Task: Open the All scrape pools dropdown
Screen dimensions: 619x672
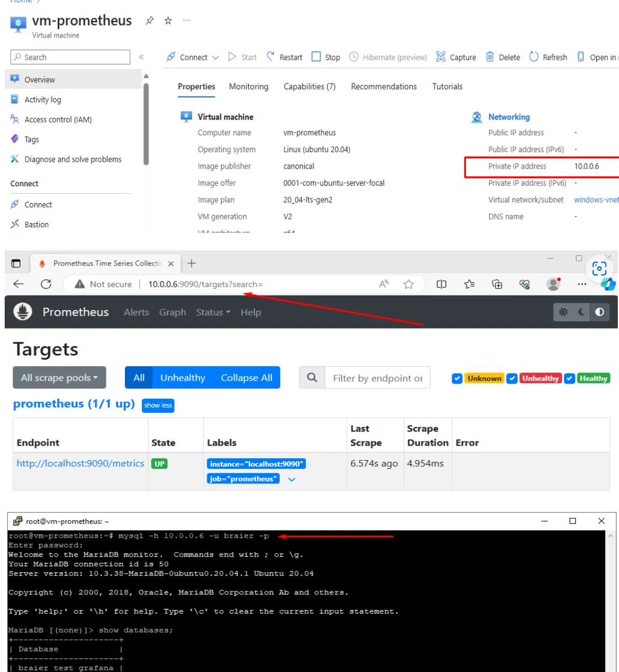Action: [59, 378]
